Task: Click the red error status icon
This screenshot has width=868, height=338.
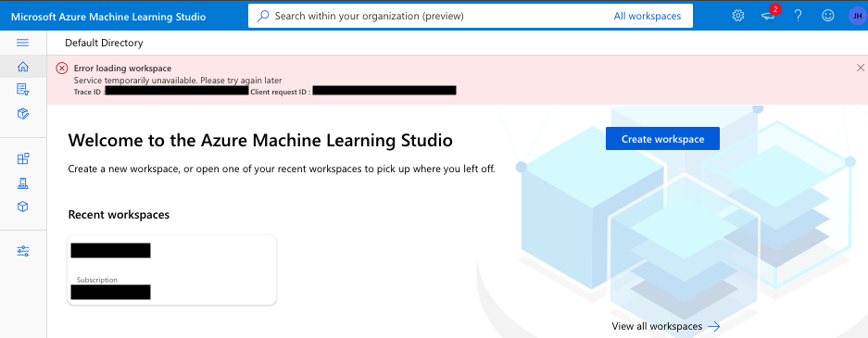Action: 62,69
